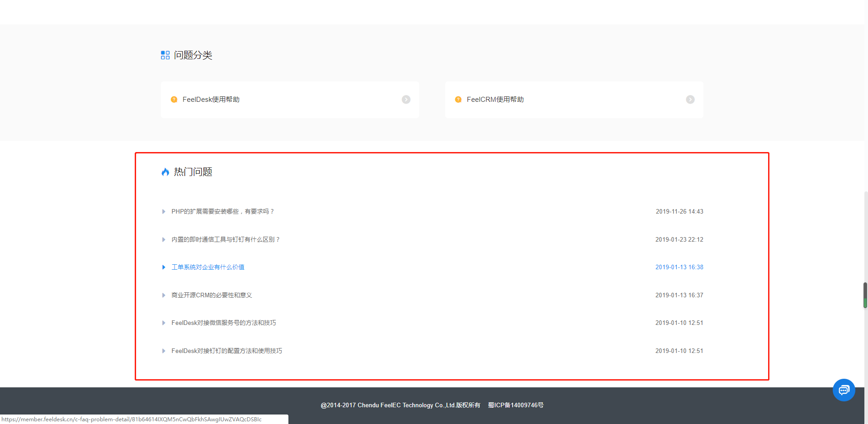Viewport: 868px width, 424px height.
Task: Open question 商业开源CRM的必要性和意义
Action: pos(212,295)
